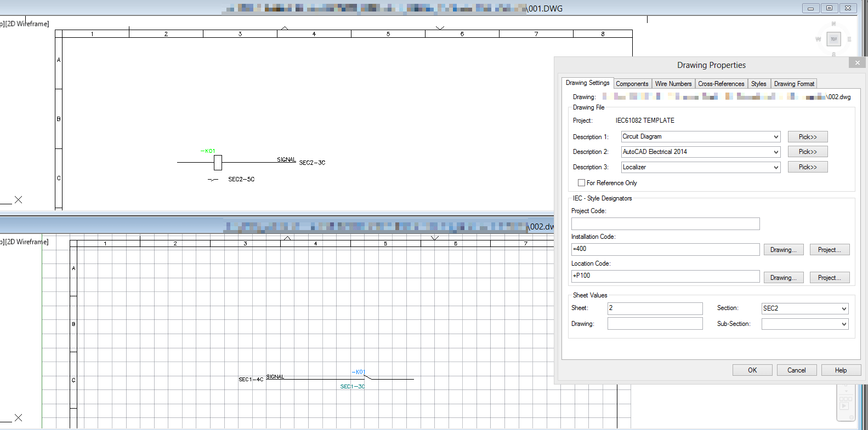Switch to the Styles tab
The height and width of the screenshot is (430, 868).
(759, 84)
